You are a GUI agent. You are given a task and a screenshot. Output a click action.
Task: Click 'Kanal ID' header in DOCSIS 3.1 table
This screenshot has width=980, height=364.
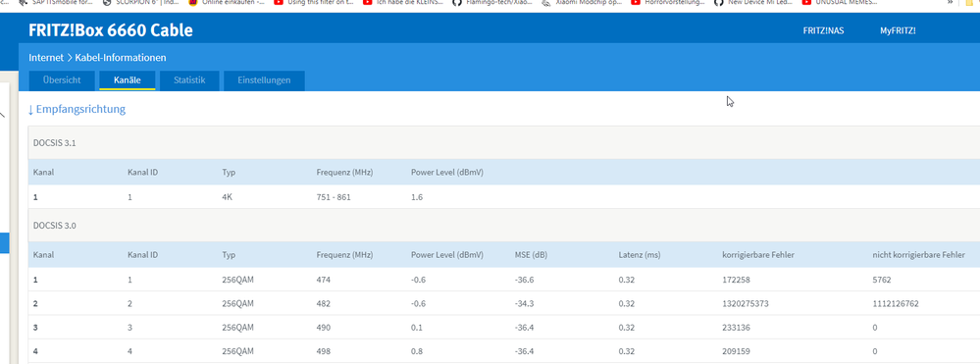(x=142, y=172)
